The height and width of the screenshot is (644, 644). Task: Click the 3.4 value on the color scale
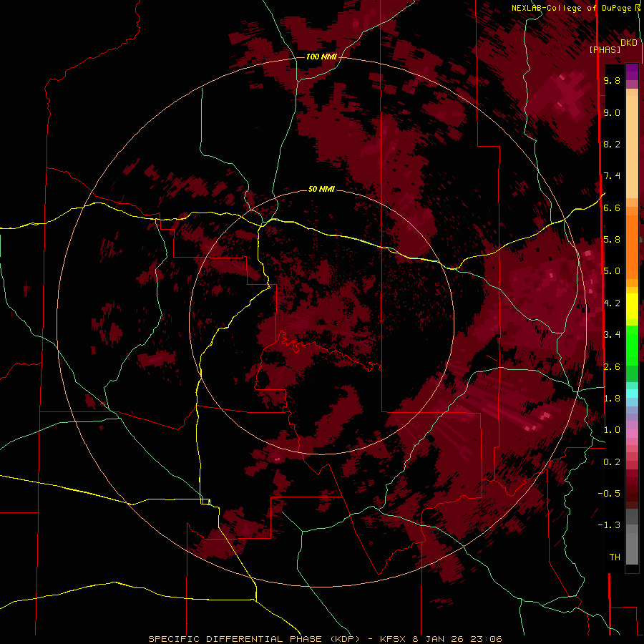pyautogui.click(x=612, y=335)
